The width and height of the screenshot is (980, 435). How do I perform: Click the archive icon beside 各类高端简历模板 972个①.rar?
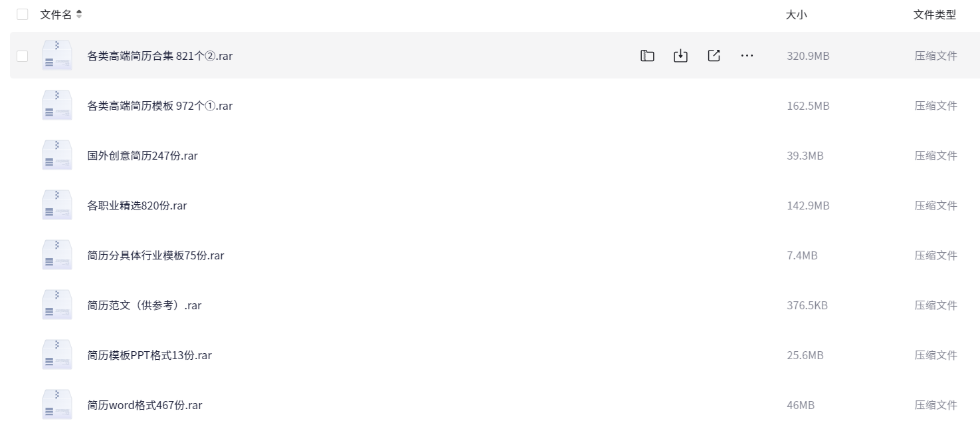pyautogui.click(x=57, y=106)
